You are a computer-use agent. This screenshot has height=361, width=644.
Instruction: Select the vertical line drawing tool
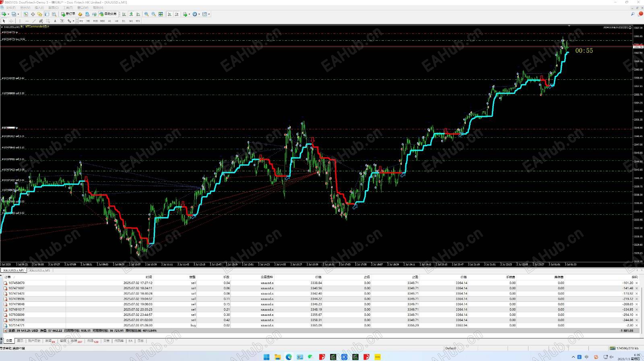(20, 21)
